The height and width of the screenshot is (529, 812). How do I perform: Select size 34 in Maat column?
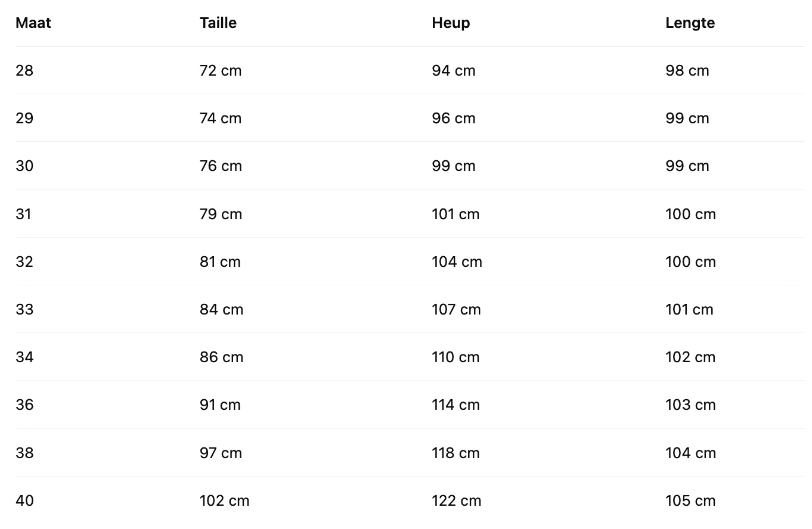[24, 357]
